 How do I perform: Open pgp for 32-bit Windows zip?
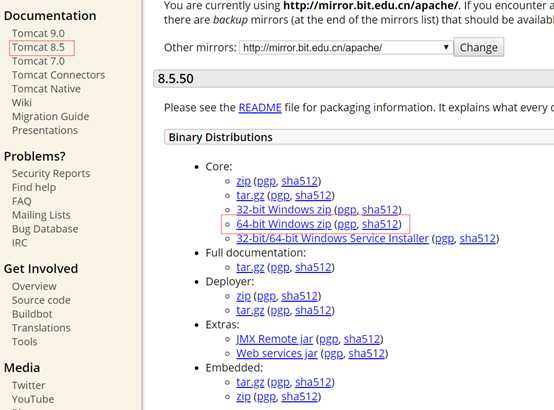(347, 210)
